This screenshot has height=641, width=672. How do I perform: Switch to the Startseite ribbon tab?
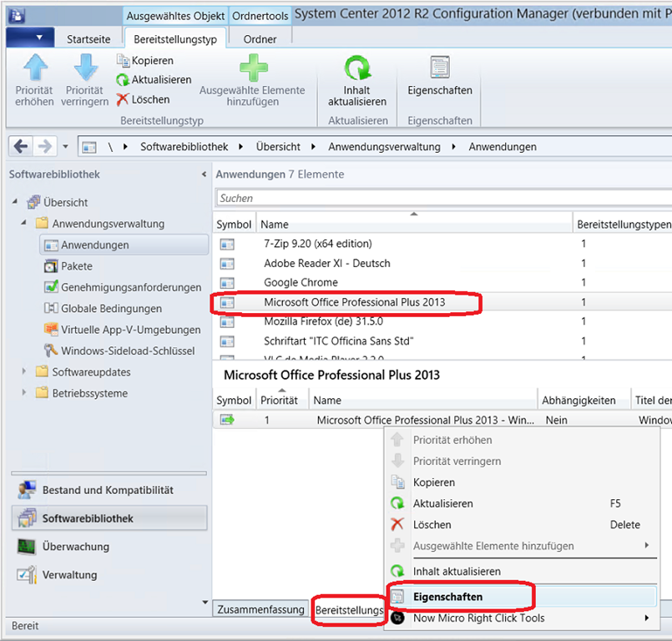[88, 39]
